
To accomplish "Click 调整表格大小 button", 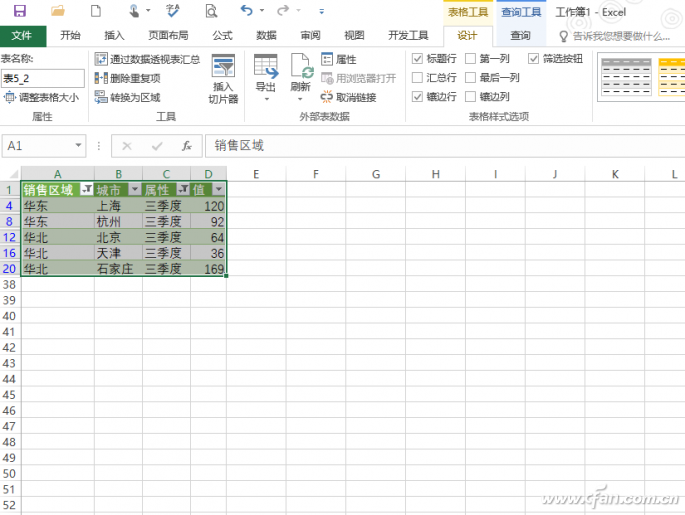I will (42, 97).
